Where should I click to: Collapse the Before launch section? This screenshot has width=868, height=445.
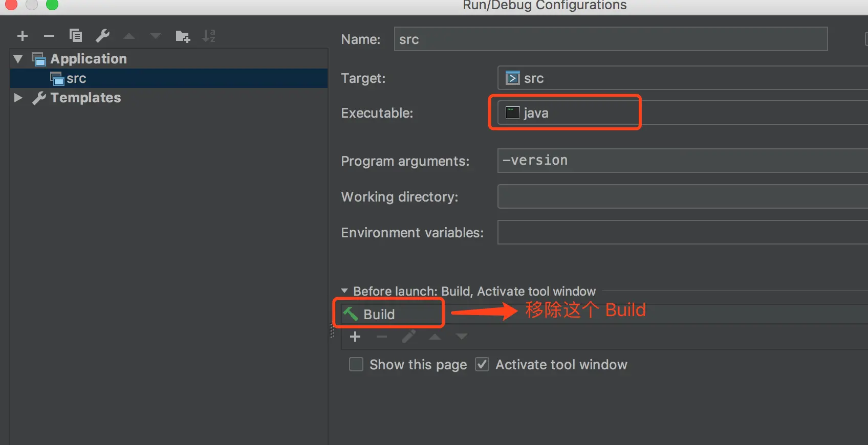344,291
